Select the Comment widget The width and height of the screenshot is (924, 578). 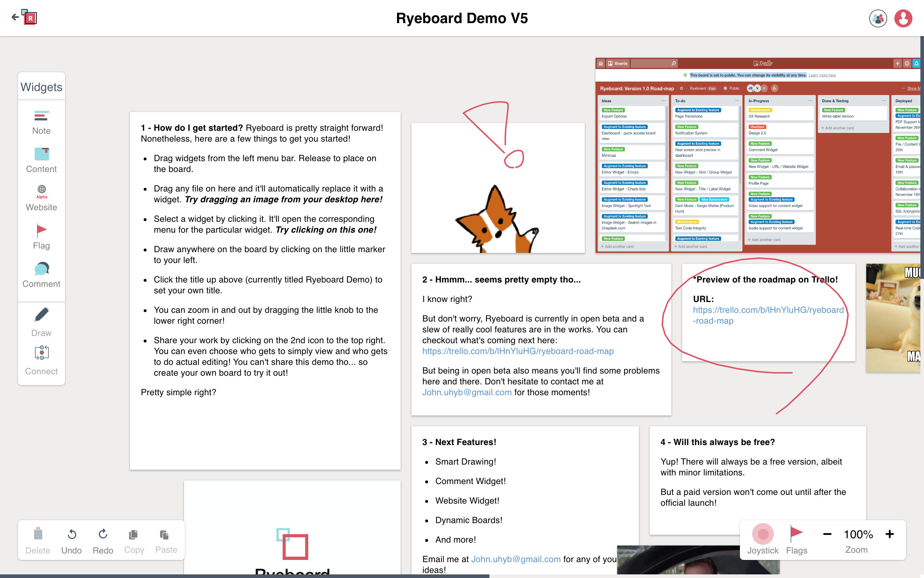pos(41,275)
